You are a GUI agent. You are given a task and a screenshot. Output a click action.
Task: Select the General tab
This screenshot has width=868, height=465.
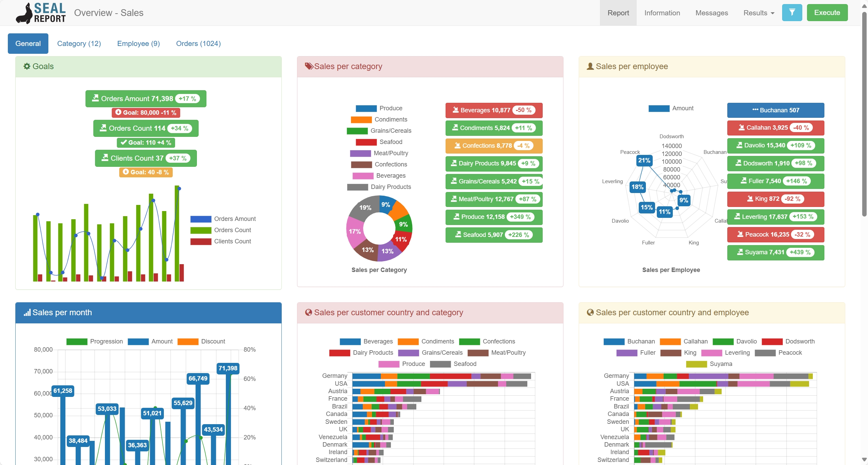[x=28, y=44]
